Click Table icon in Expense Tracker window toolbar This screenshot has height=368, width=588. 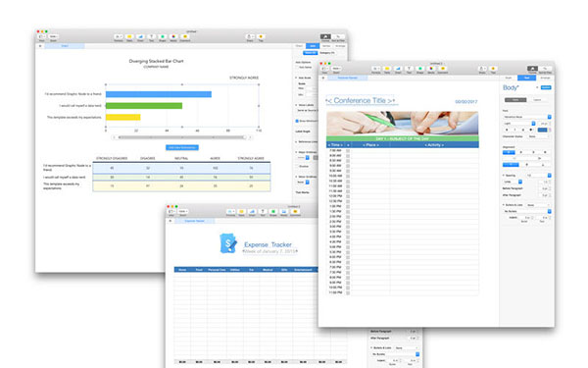tap(241, 212)
